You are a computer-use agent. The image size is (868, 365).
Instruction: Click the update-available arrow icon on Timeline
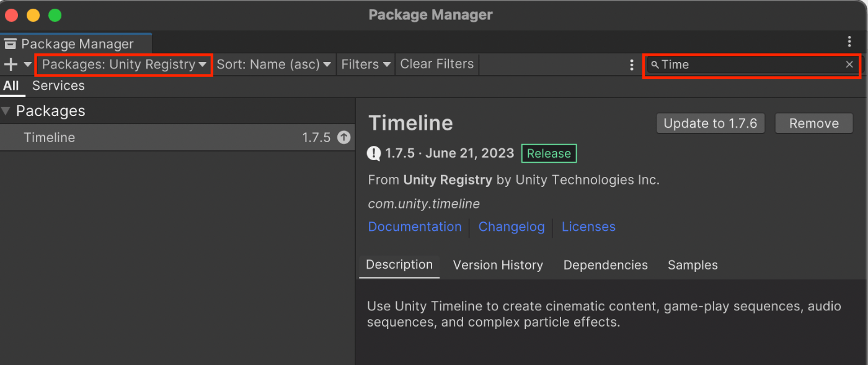[343, 138]
